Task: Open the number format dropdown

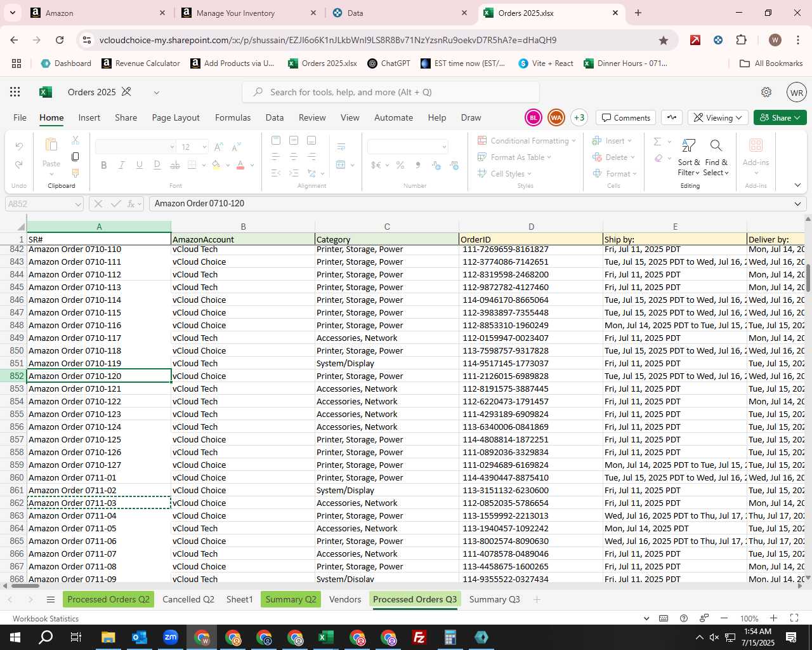Action: click(x=444, y=147)
